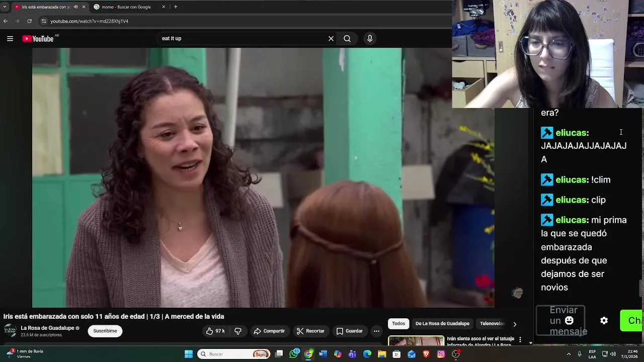
Task: Open Google Chrome in the taskbar
Action: 308,354
